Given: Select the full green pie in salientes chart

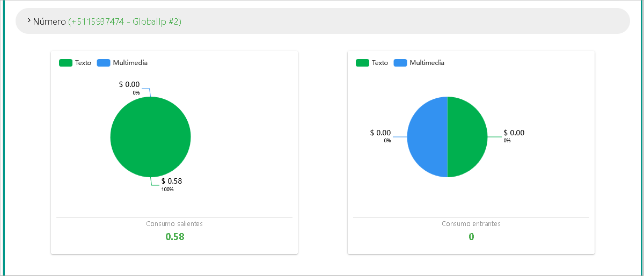Looking at the screenshot, I should (x=150, y=137).
